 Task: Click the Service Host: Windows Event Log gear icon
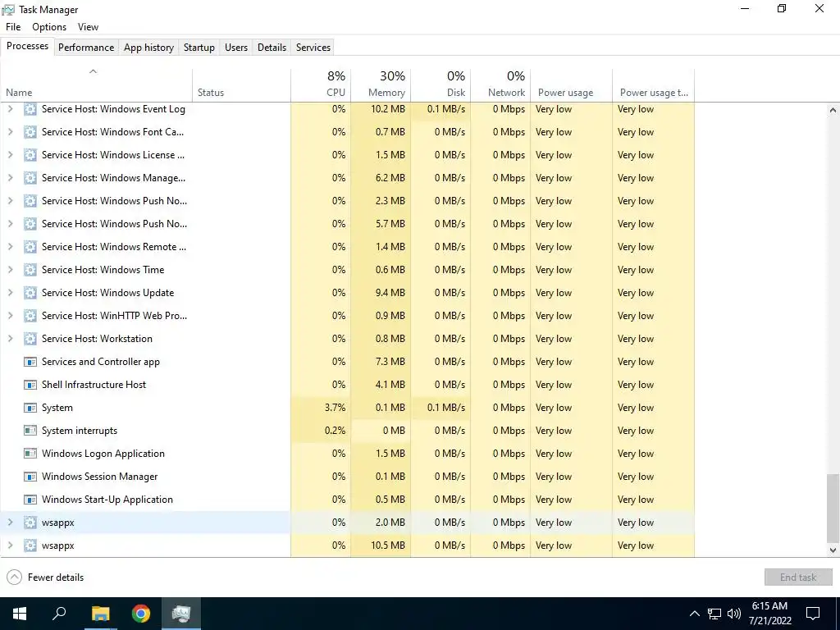30,109
